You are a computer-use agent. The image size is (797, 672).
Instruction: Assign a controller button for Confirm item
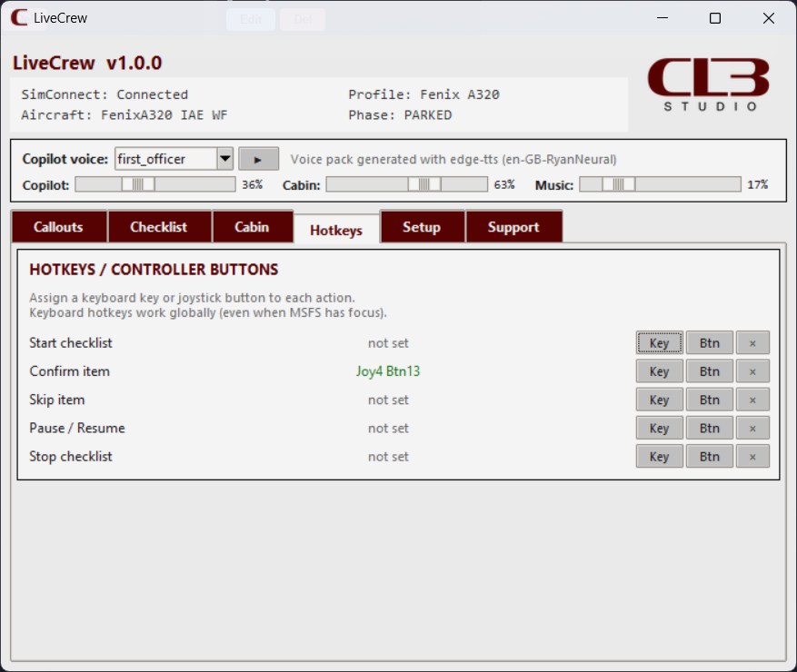click(x=709, y=371)
